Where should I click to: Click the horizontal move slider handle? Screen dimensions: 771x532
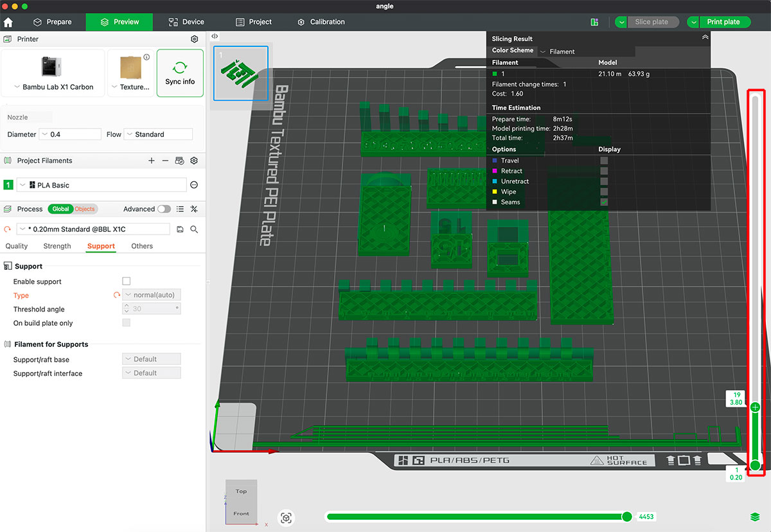click(626, 517)
